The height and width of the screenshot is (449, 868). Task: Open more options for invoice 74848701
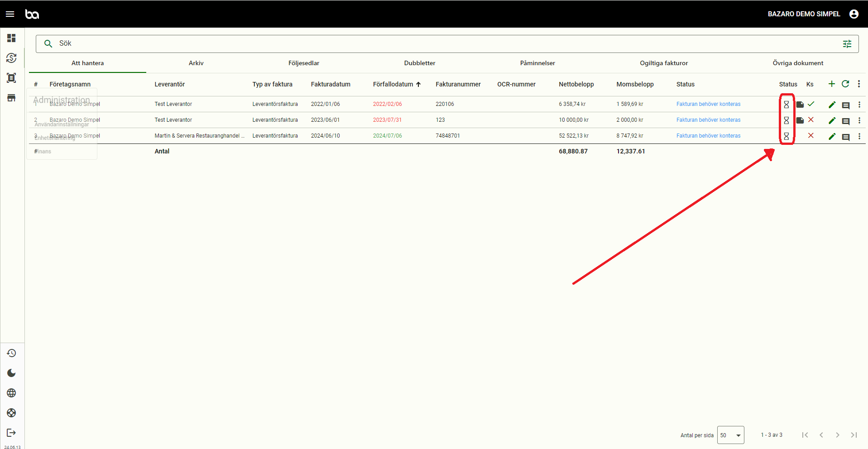(x=859, y=136)
